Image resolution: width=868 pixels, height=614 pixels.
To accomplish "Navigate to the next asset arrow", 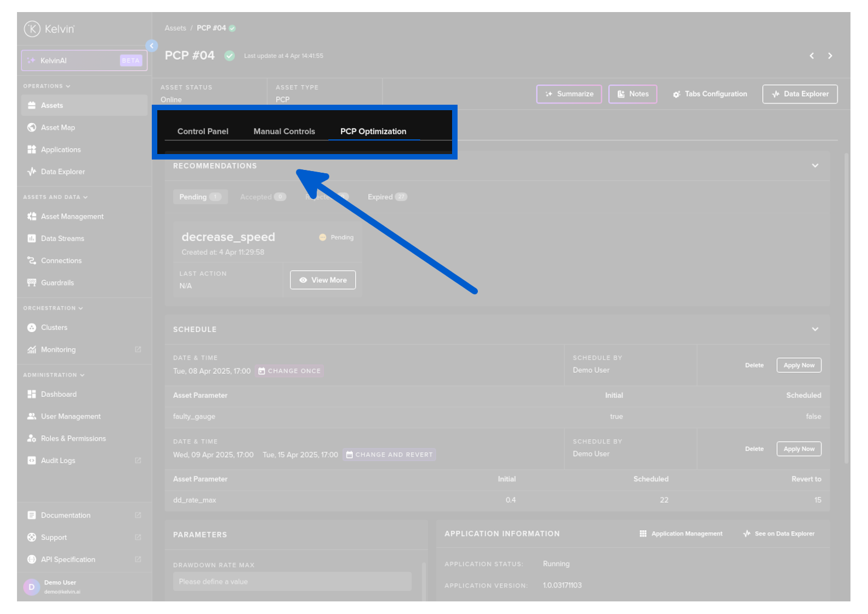I will (830, 56).
